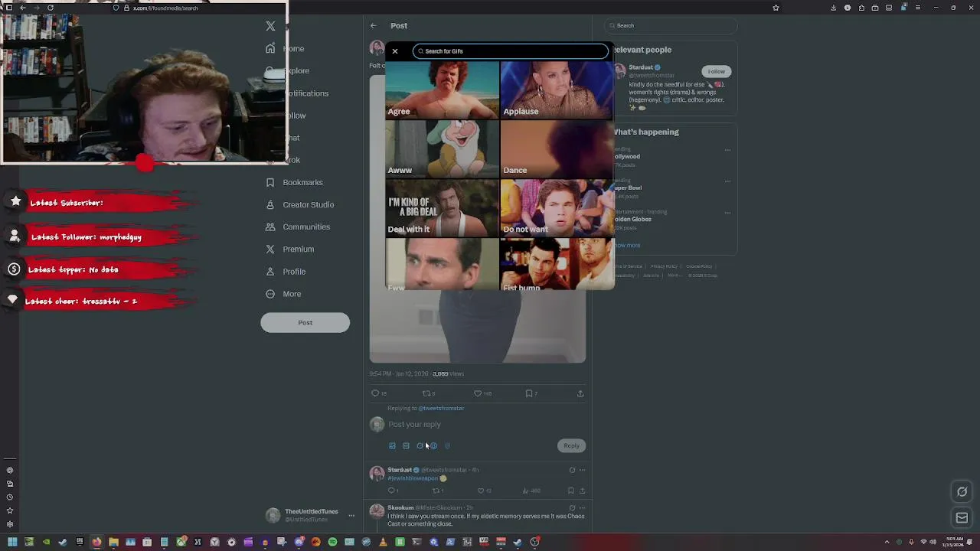This screenshot has width=980, height=551.
Task: Click the Reply button
Action: (x=571, y=445)
